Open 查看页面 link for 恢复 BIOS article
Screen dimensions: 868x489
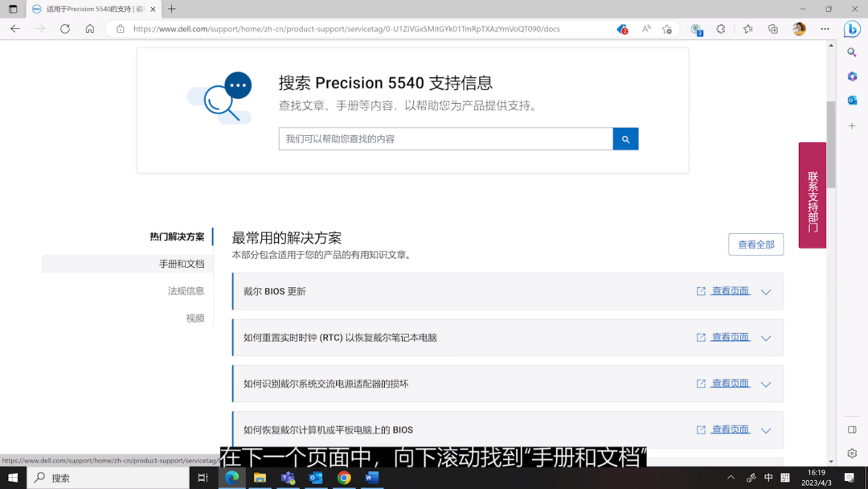[730, 429]
